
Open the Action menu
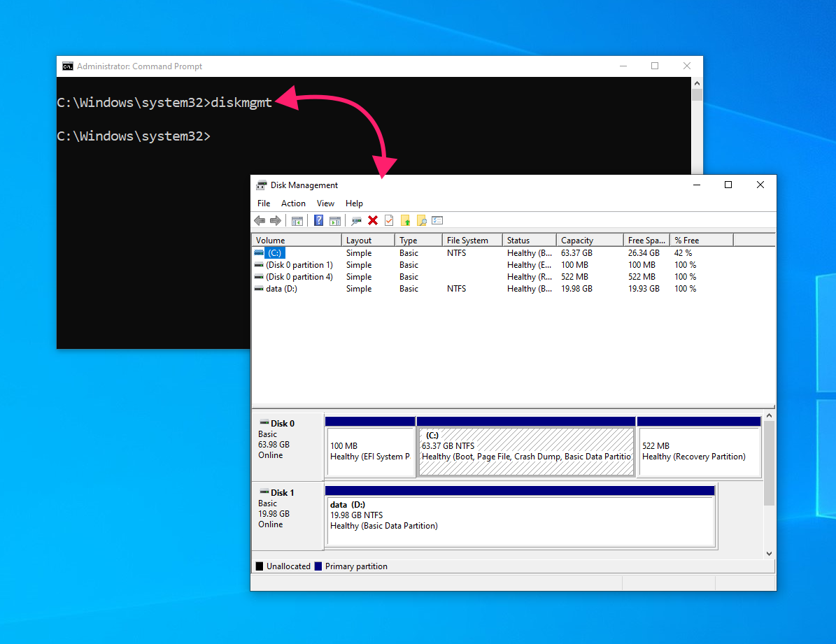click(293, 203)
